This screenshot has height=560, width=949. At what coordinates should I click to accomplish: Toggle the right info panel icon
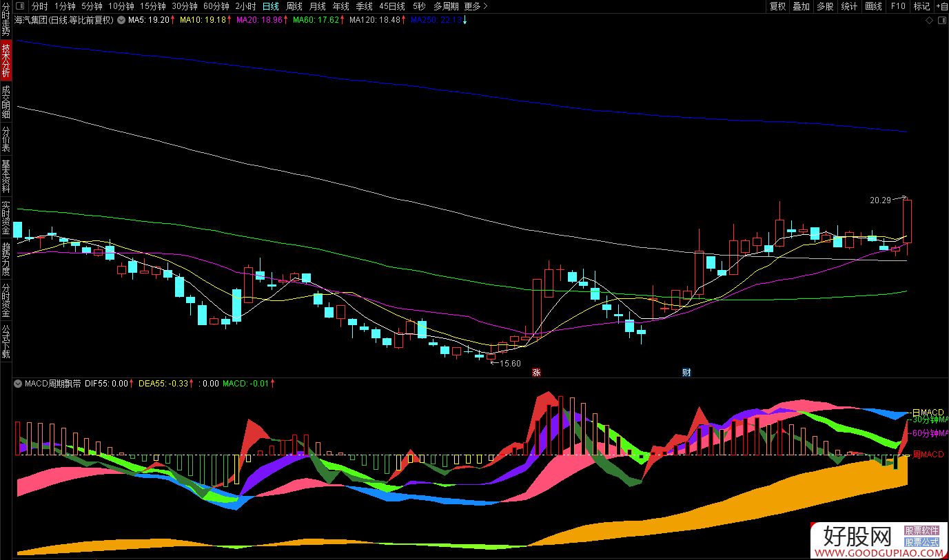pyautogui.click(x=942, y=21)
